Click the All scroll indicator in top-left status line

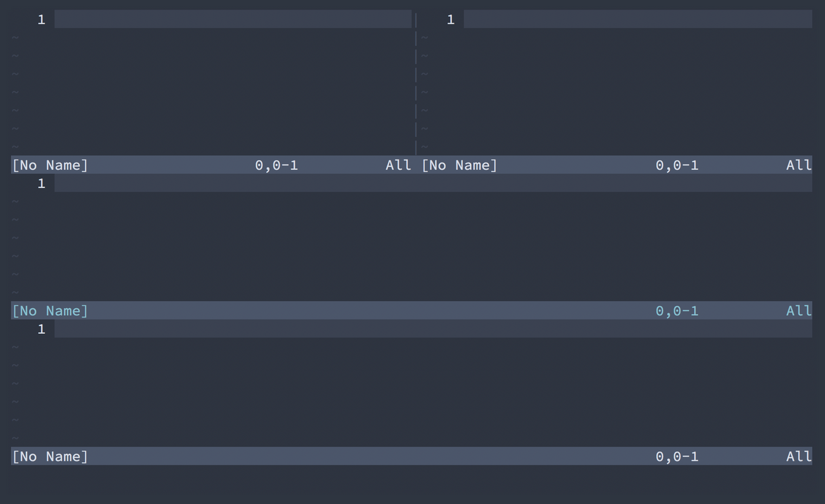point(398,165)
